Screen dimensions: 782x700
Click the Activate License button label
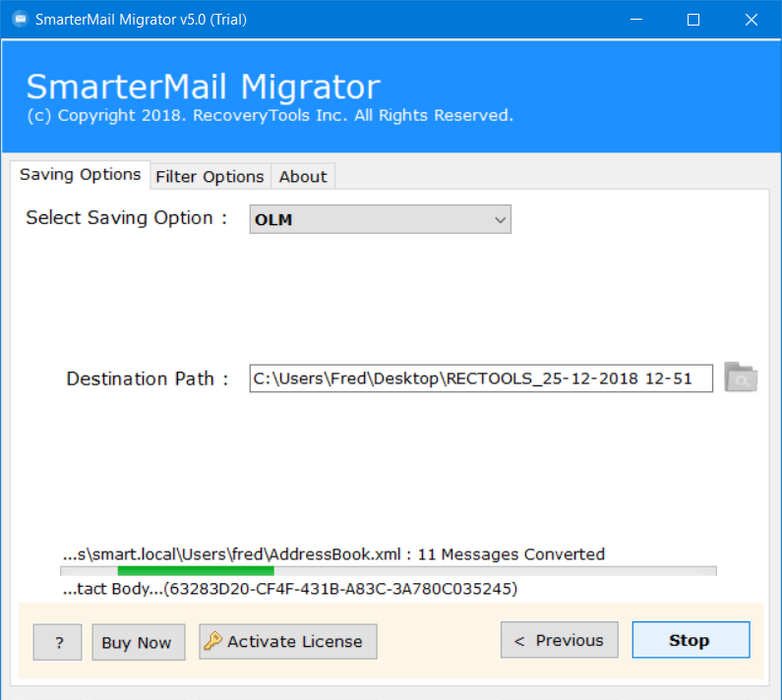(295, 641)
